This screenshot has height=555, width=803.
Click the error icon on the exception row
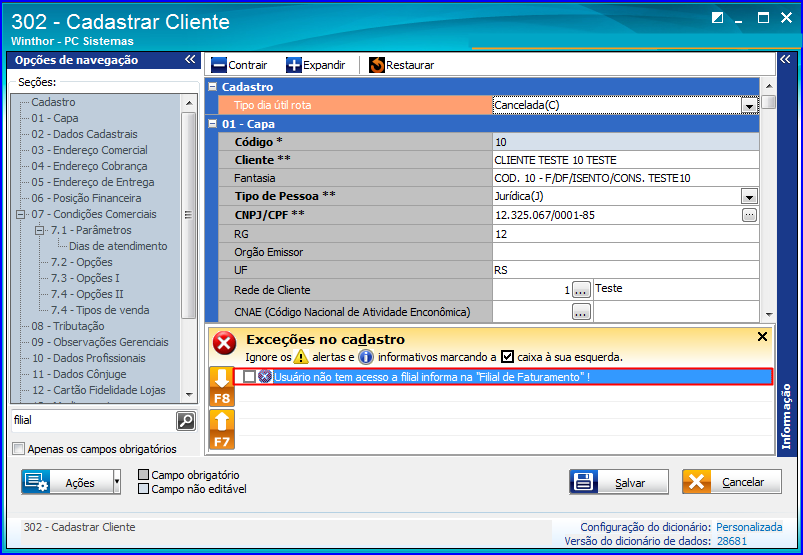tap(265, 377)
